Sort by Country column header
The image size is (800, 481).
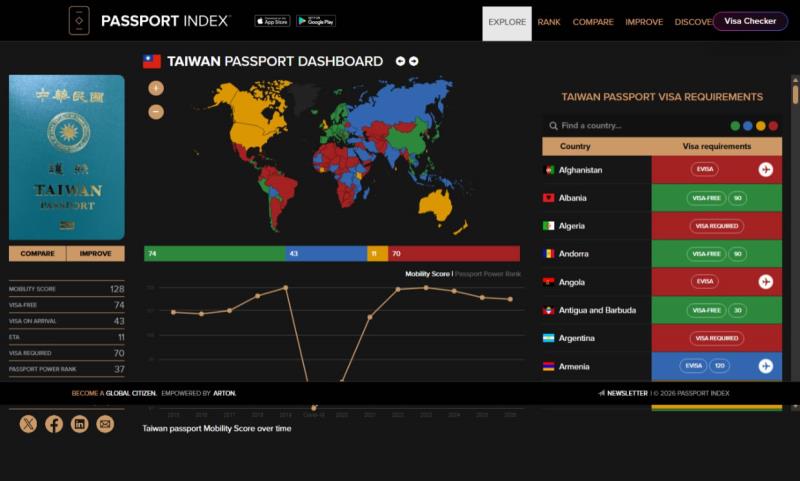point(575,146)
